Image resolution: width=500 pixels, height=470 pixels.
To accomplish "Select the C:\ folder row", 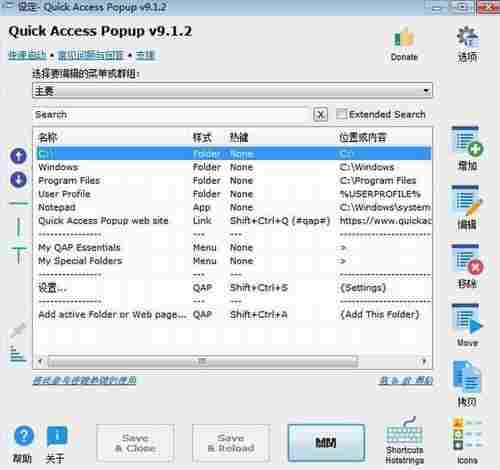I will 234,154.
